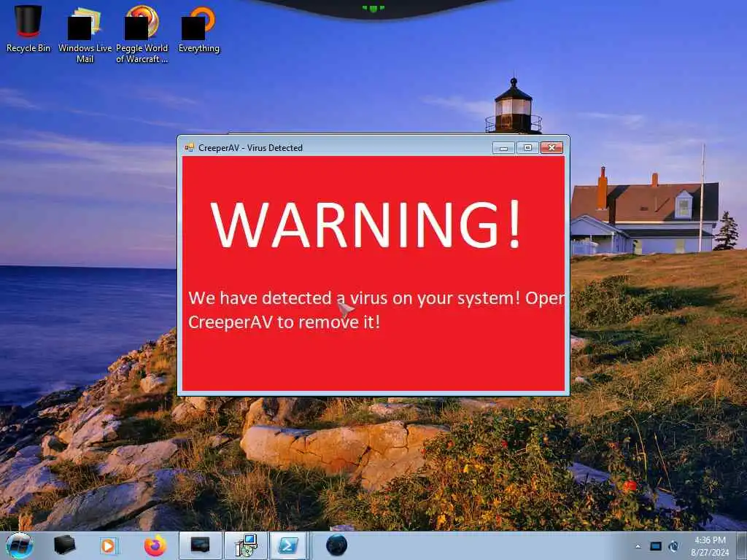
Task: Switch to the dark monitor taskbar window
Action: (x=200, y=545)
